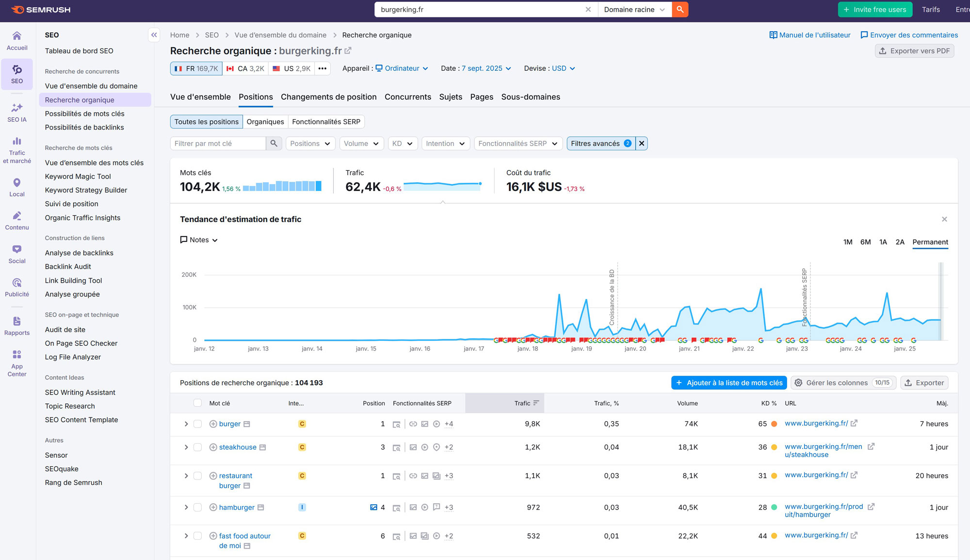Click the orange search button in top bar
Image resolution: width=970 pixels, height=560 pixels.
[680, 9]
